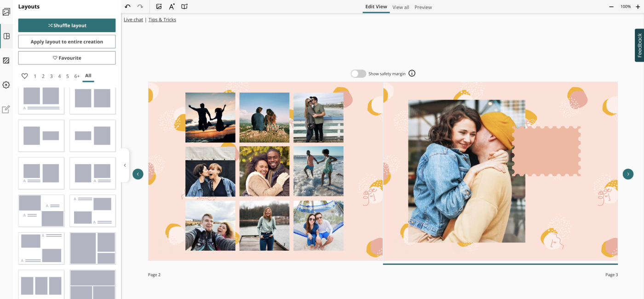
Task: Click the add text icon in toolbar
Action: (172, 6)
